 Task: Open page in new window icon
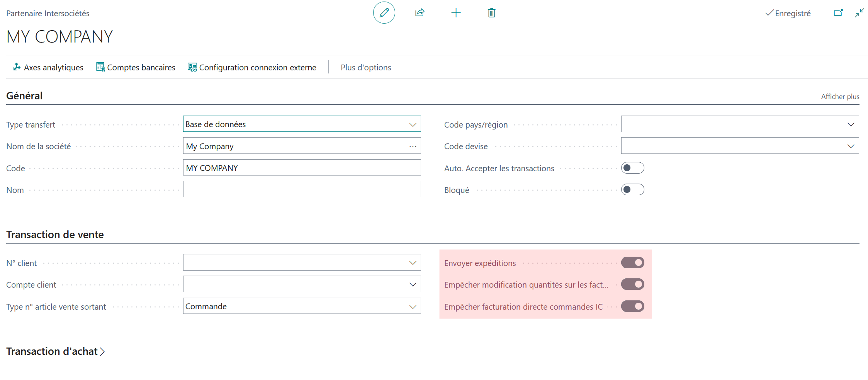(838, 13)
